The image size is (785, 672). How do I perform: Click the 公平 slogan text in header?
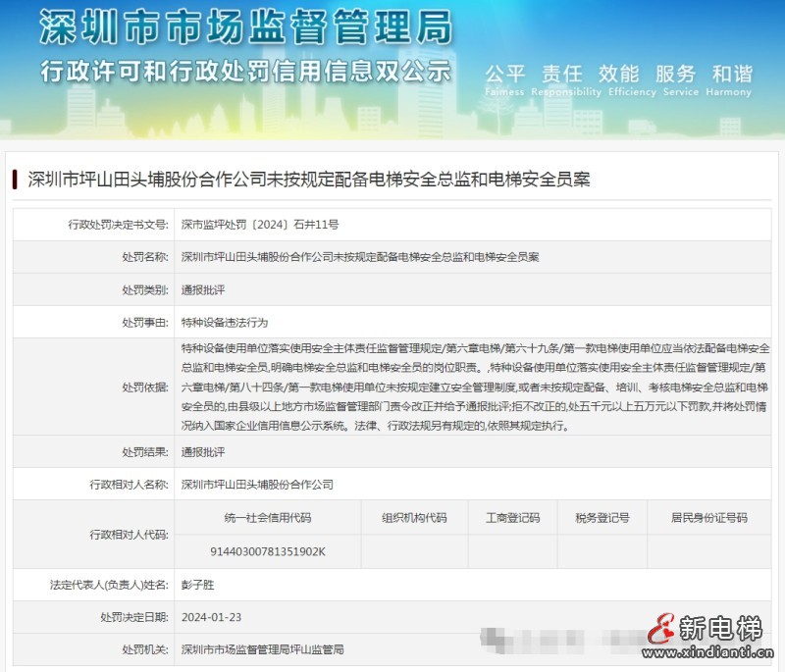(x=503, y=72)
